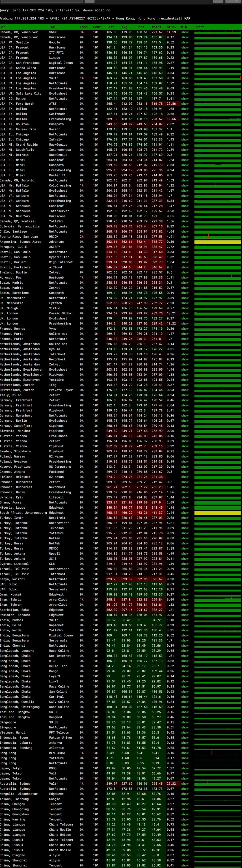Show MTR for Australia, Sydney Vultr row
Screen dimensions: 242x868
pyautogui.click(x=185, y=784)
